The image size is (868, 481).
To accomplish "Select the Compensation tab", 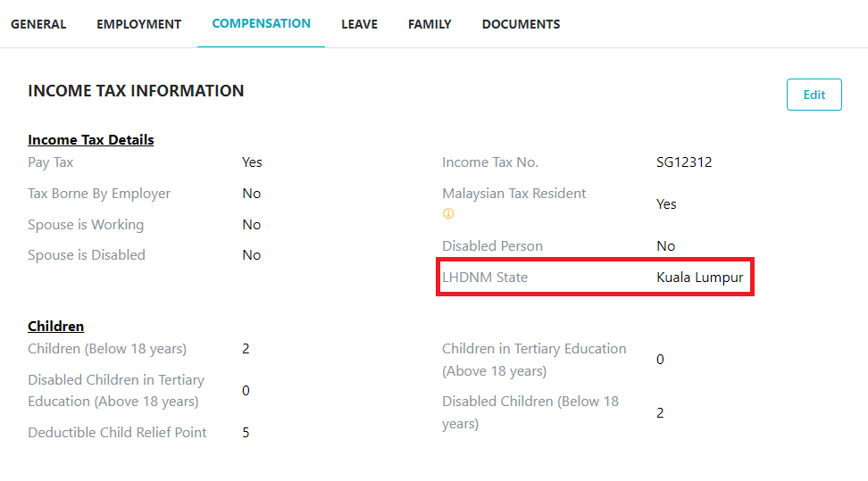I will [x=261, y=23].
